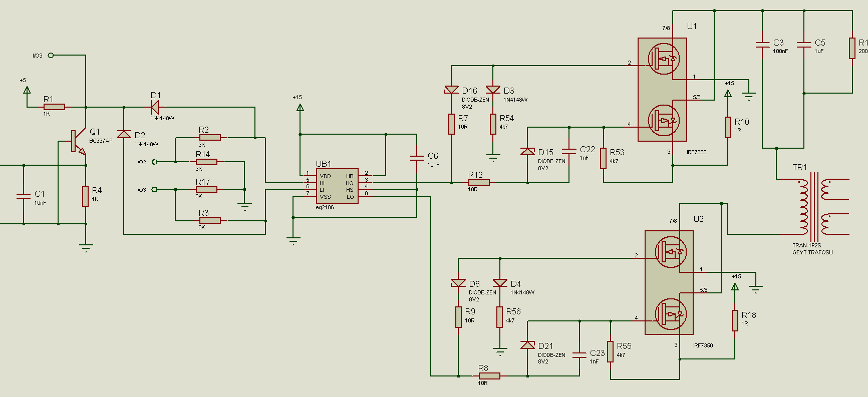Select the D2 1N4148W diode symbol

[124, 134]
